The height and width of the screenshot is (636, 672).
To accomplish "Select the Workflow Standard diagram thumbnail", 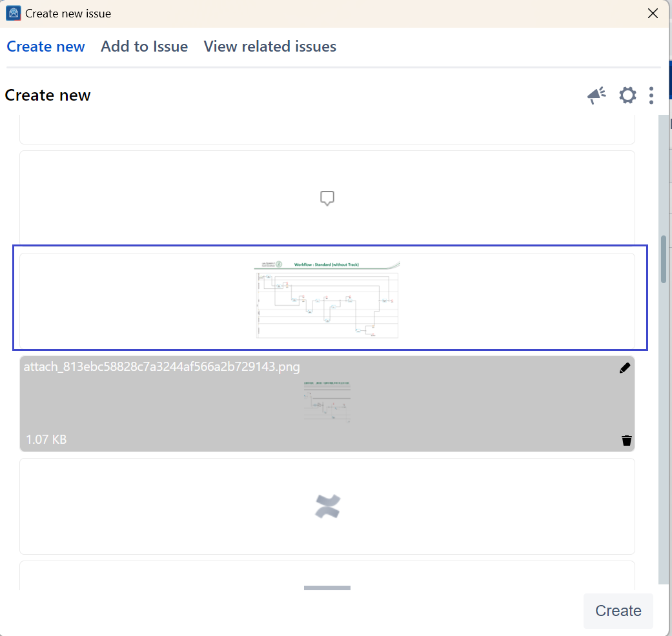I will tap(327, 299).
